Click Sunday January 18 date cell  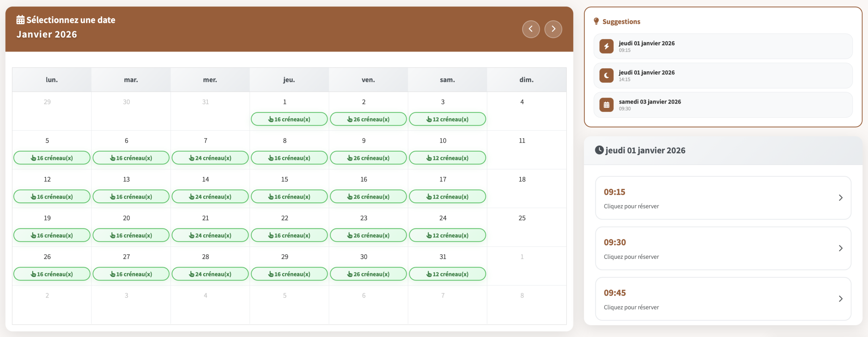526,188
